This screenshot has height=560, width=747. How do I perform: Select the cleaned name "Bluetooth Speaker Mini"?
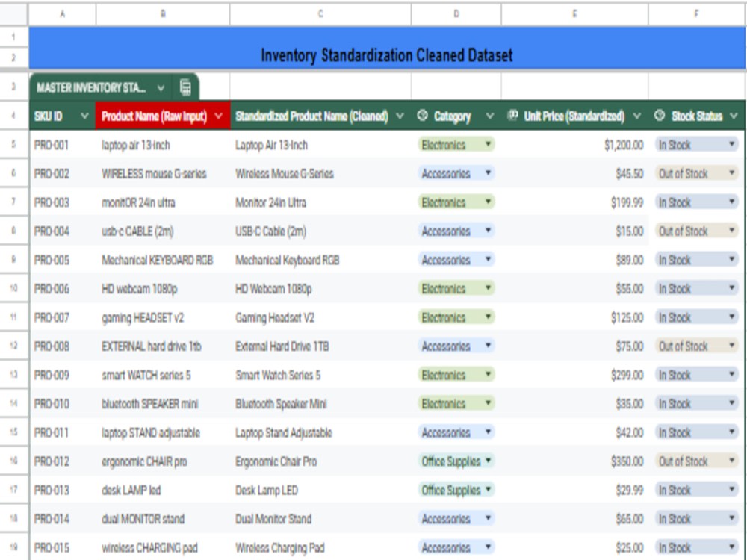click(320, 404)
